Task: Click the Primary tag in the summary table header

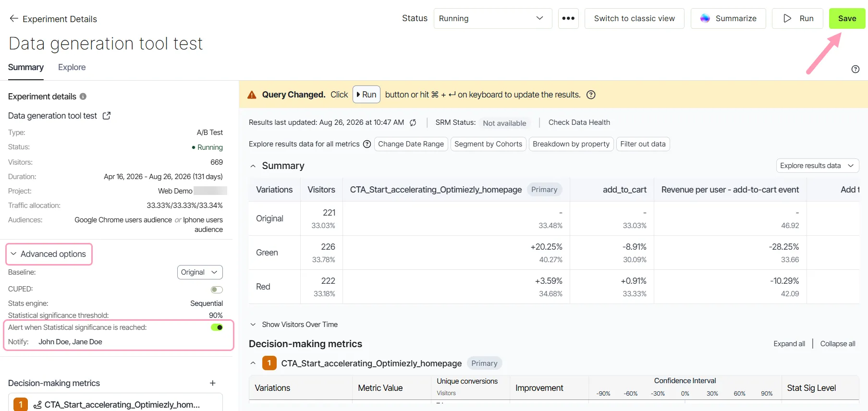Action: (544, 190)
